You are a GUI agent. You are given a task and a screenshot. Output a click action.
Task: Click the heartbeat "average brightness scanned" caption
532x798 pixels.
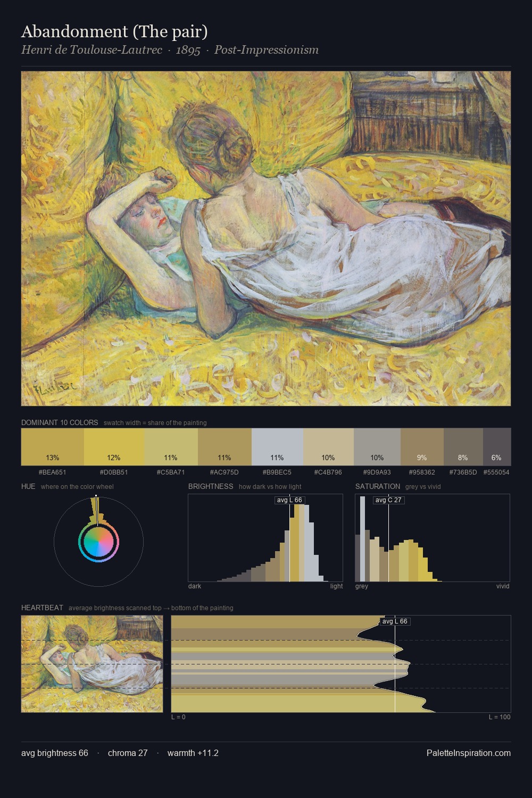point(151,608)
